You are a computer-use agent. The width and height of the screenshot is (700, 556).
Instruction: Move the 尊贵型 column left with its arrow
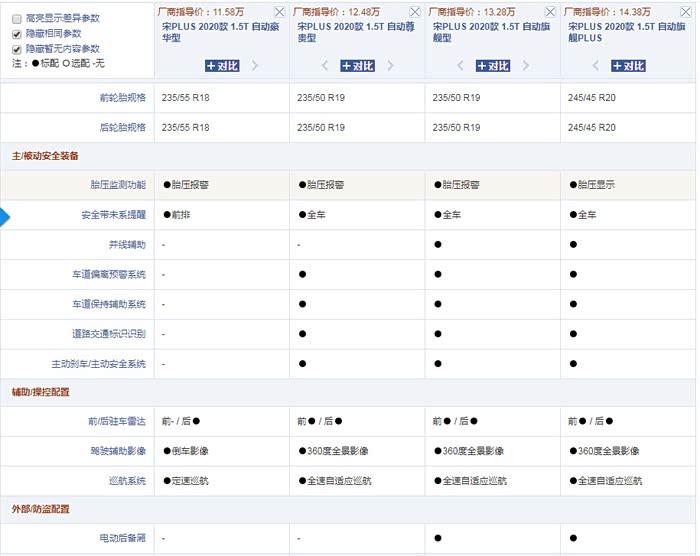[325, 66]
